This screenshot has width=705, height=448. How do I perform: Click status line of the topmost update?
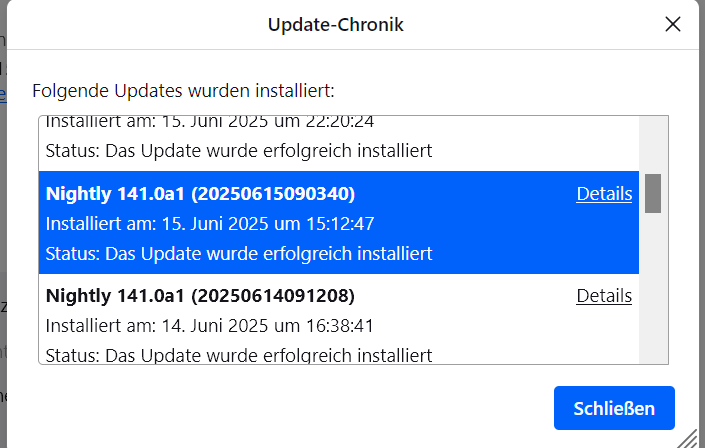239,152
